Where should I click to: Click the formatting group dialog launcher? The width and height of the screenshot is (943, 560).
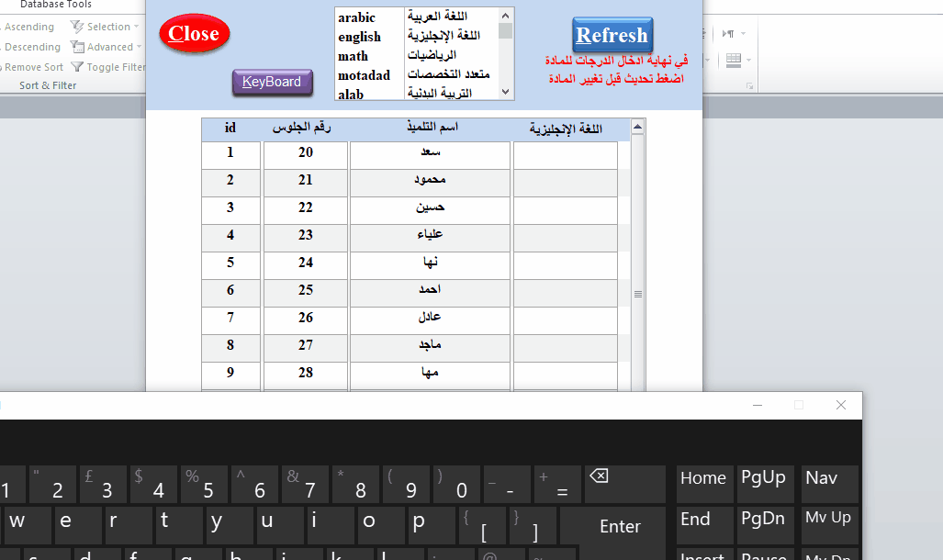point(749,86)
